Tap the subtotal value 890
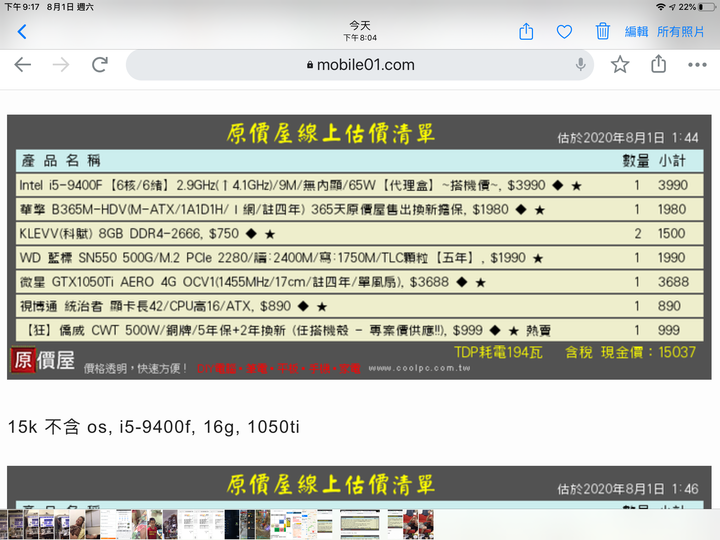Screen dimensions: 720x540 tap(669, 306)
